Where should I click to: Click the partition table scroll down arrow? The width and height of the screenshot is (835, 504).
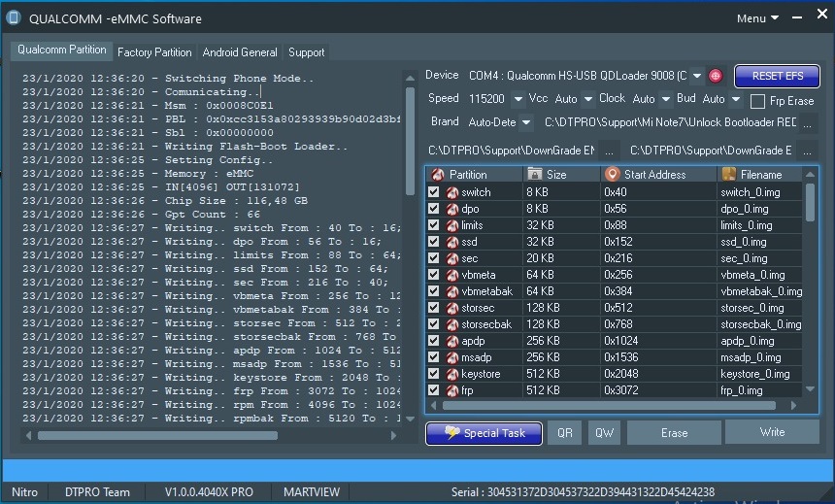coord(810,389)
